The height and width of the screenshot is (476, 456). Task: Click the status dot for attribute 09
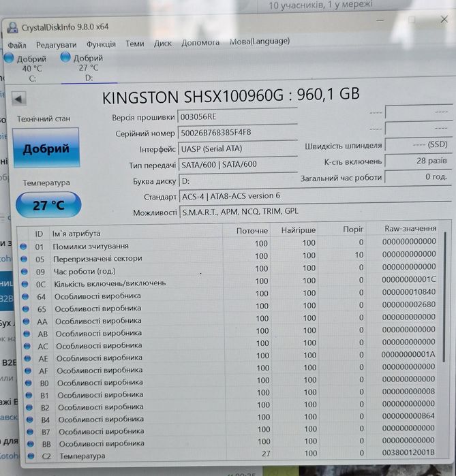25,272
